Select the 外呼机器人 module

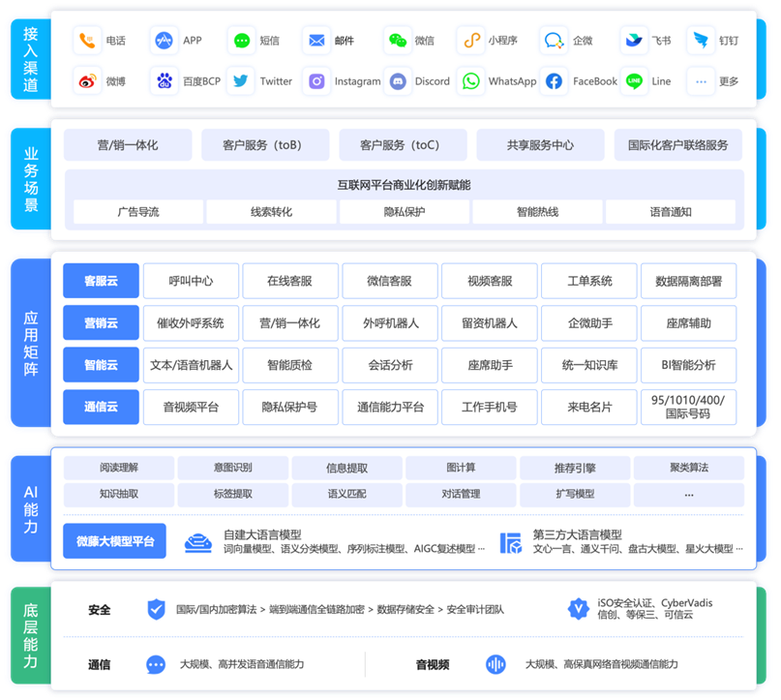[x=390, y=323]
